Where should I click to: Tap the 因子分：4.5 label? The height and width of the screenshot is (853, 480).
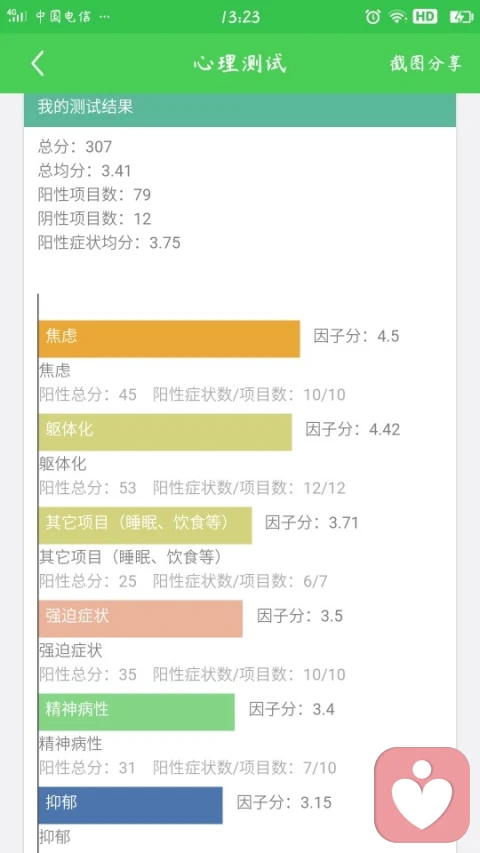(x=356, y=336)
